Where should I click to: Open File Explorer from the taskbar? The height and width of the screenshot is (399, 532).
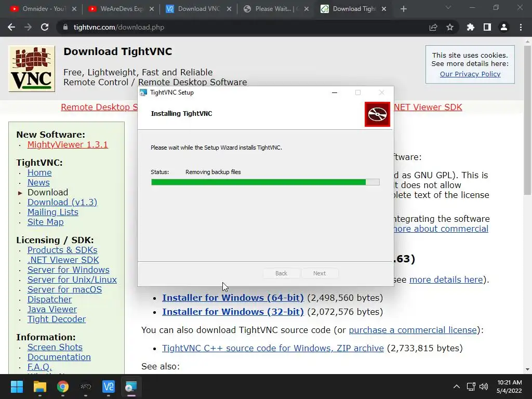[x=39, y=387]
